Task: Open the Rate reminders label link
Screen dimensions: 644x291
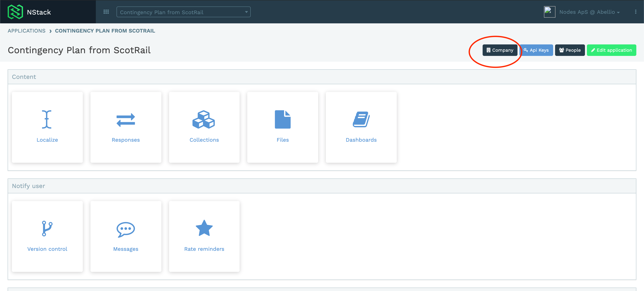Action: (x=204, y=249)
